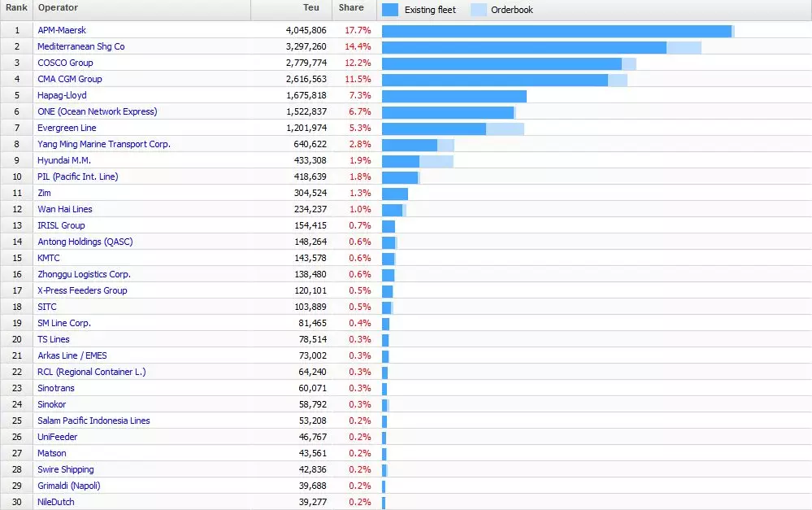Click the Existing fleet legend color swatch
The width and height of the screenshot is (812, 510).
coord(390,10)
